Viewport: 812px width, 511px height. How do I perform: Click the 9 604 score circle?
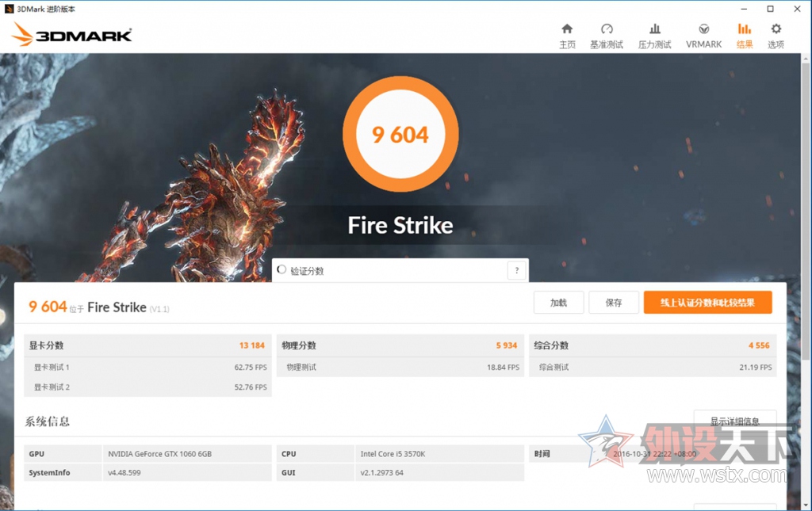(x=400, y=135)
